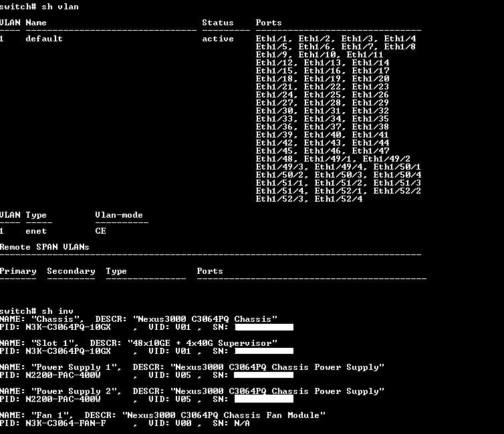This screenshot has width=504, height=434.
Task: Click the 'Eth1/35' port entry
Action: click(x=370, y=119)
